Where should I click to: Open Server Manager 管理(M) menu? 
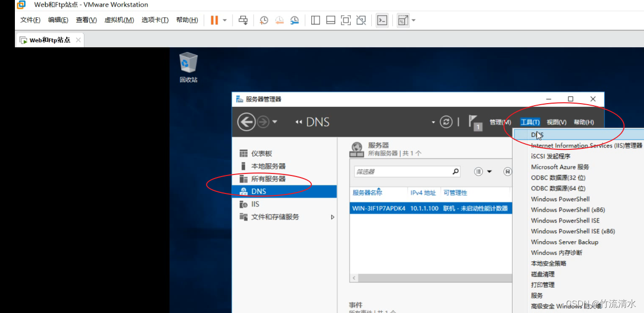point(500,122)
